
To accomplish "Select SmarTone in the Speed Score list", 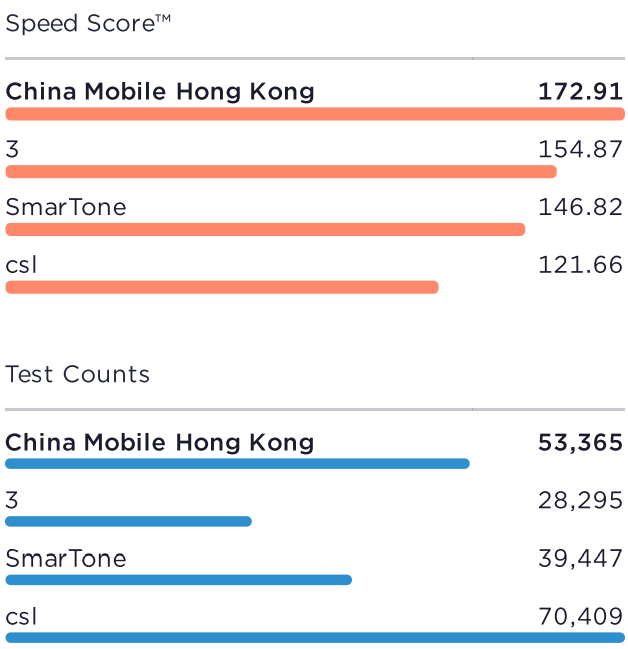I will click(x=66, y=208).
